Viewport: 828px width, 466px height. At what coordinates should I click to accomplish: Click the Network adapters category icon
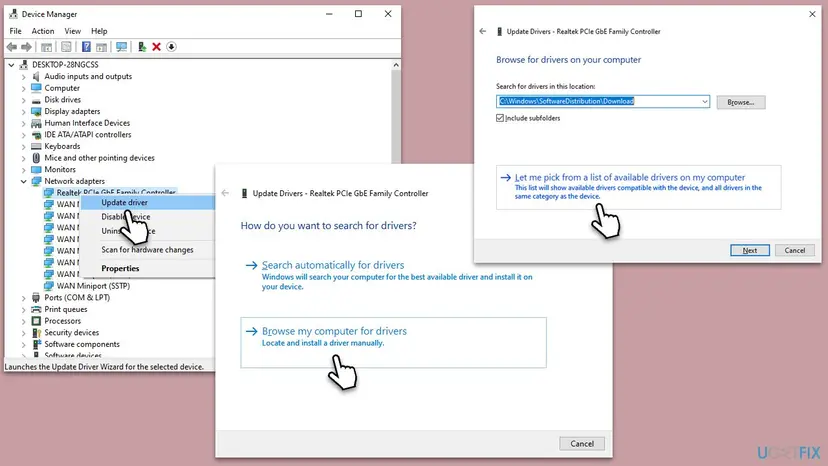(36, 181)
